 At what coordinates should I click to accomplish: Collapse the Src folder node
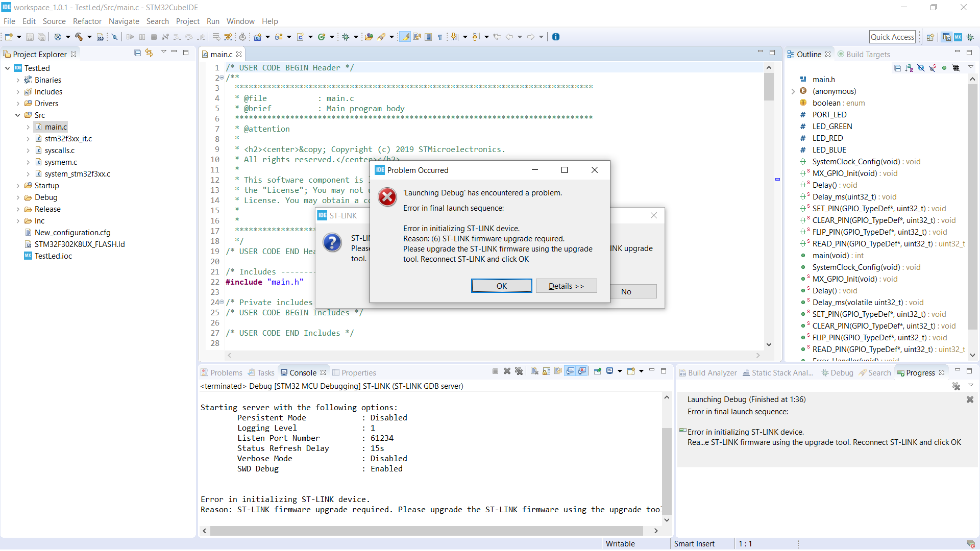point(18,115)
